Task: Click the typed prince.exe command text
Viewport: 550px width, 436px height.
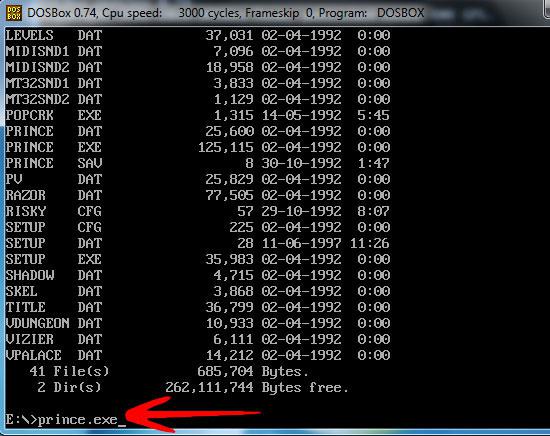Action: [x=78, y=420]
